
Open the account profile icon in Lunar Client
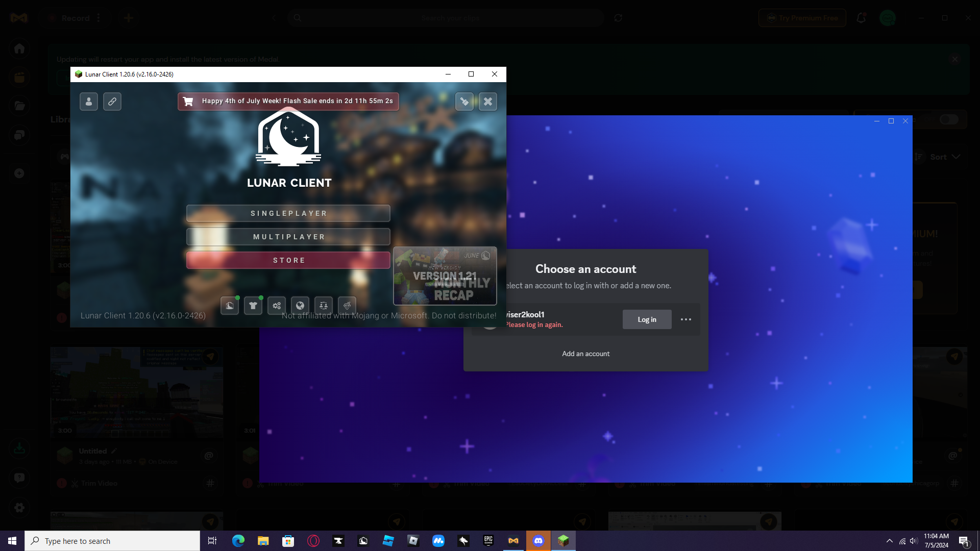[x=89, y=102]
